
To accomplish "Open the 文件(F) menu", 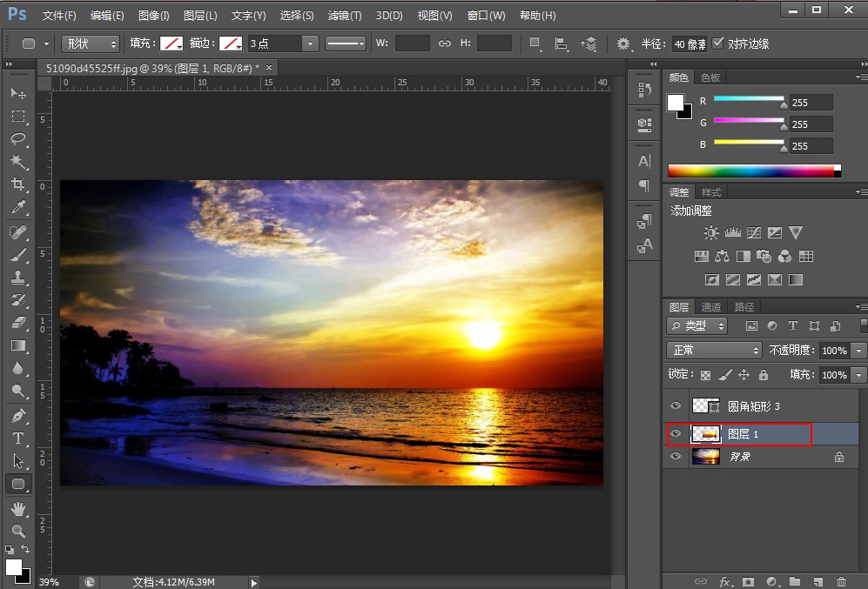I will click(x=59, y=16).
